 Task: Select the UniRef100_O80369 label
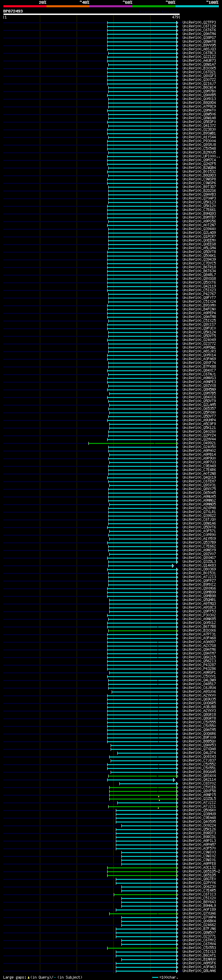199,569
